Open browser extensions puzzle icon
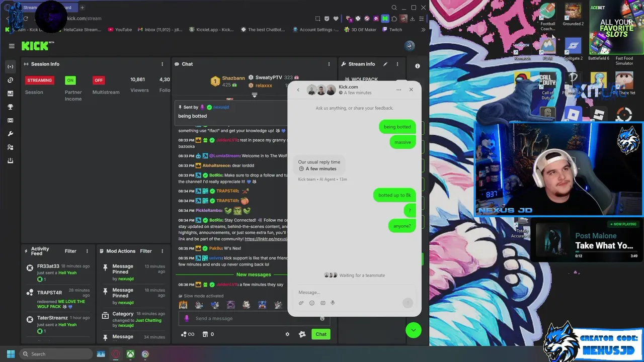This screenshot has height=362, width=644. [x=394, y=19]
